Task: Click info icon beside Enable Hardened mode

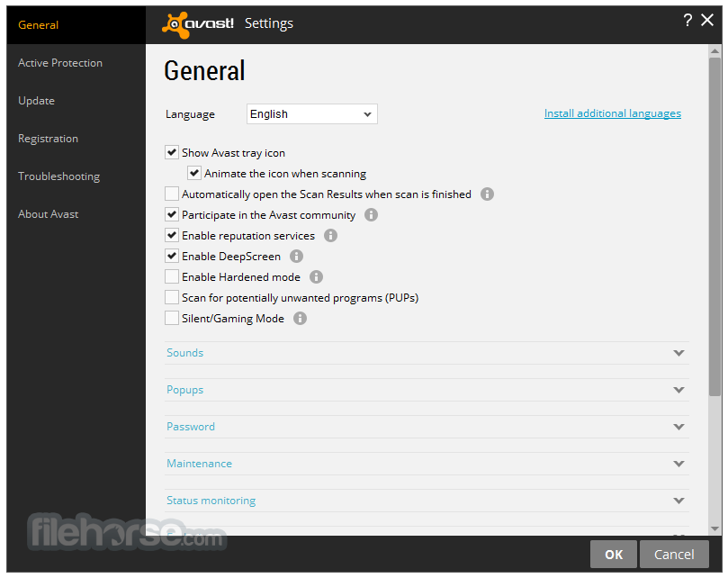Action: (x=316, y=277)
